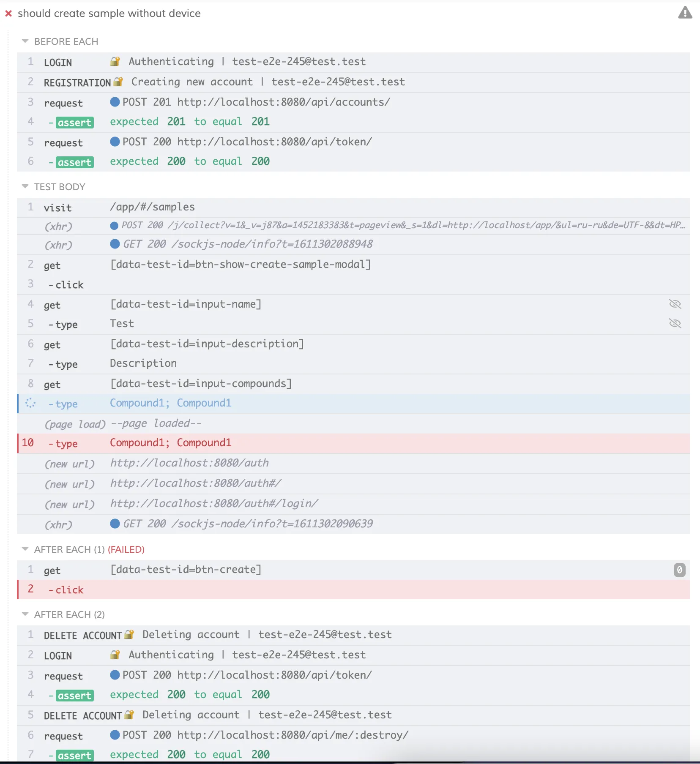The height and width of the screenshot is (764, 700).
Task: Select the visit /app/#/samples command
Action: point(152,207)
